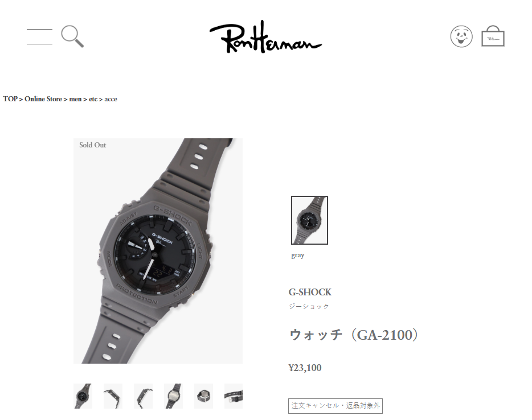
Task: Select first front-view watch thumbnail
Action: pyautogui.click(x=83, y=396)
